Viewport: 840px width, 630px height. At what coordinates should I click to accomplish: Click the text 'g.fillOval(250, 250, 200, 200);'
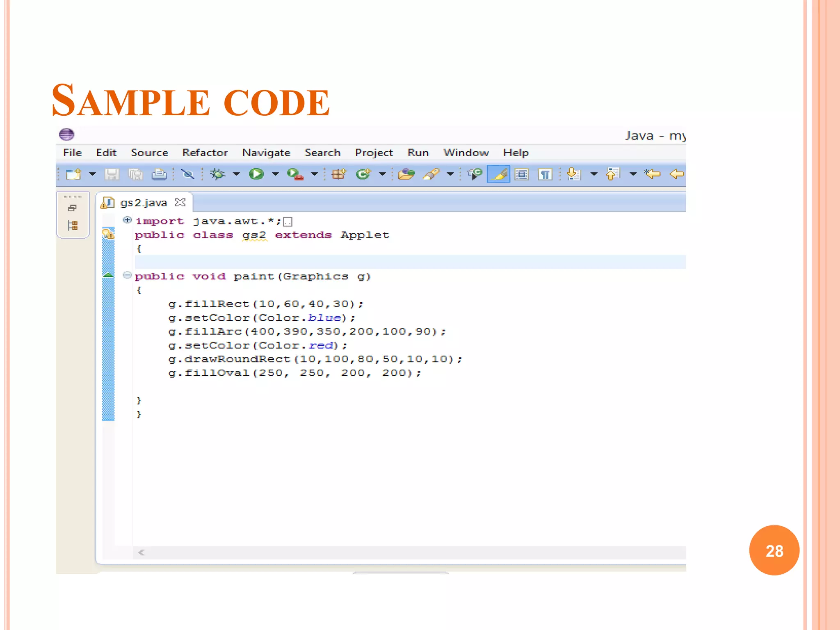(x=294, y=373)
